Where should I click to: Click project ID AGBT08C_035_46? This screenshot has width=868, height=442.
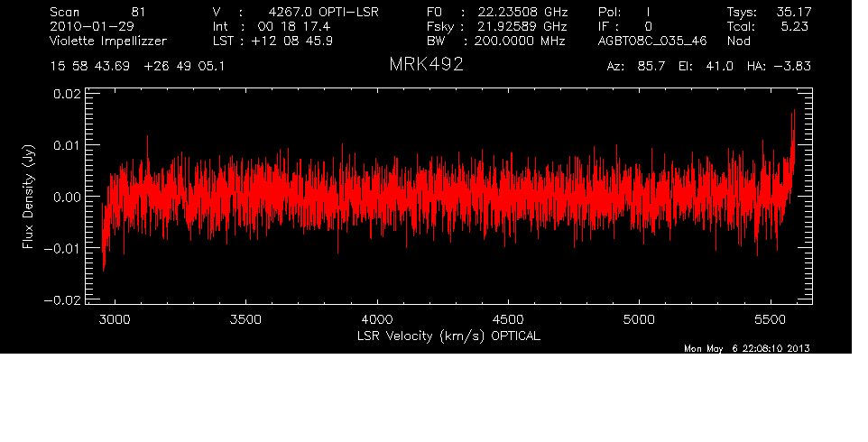[652, 41]
